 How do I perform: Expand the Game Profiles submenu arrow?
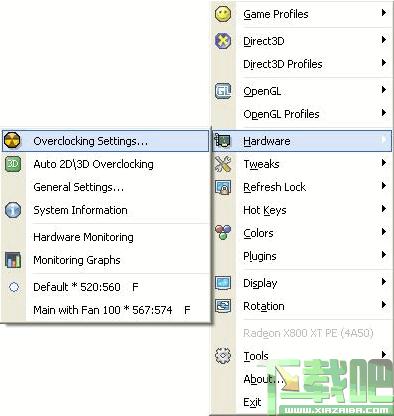(384, 13)
